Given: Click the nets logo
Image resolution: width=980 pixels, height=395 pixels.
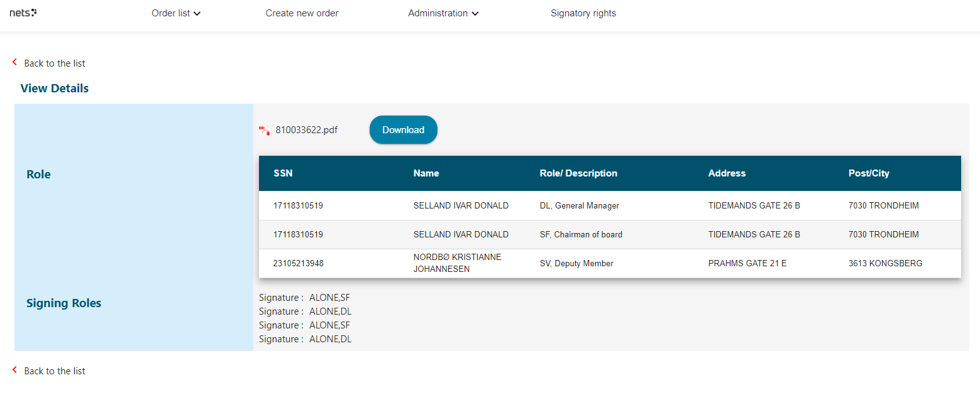Looking at the screenshot, I should (23, 13).
